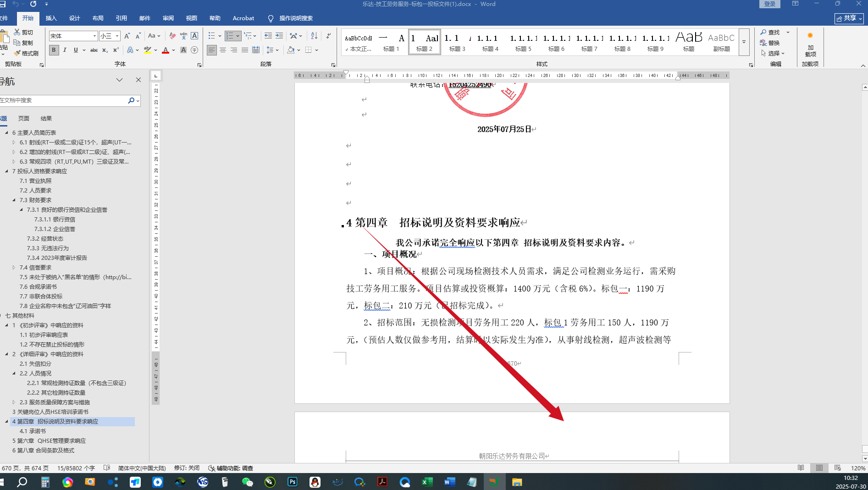Justify the paragraph text
This screenshot has height=490, width=868.
point(245,50)
